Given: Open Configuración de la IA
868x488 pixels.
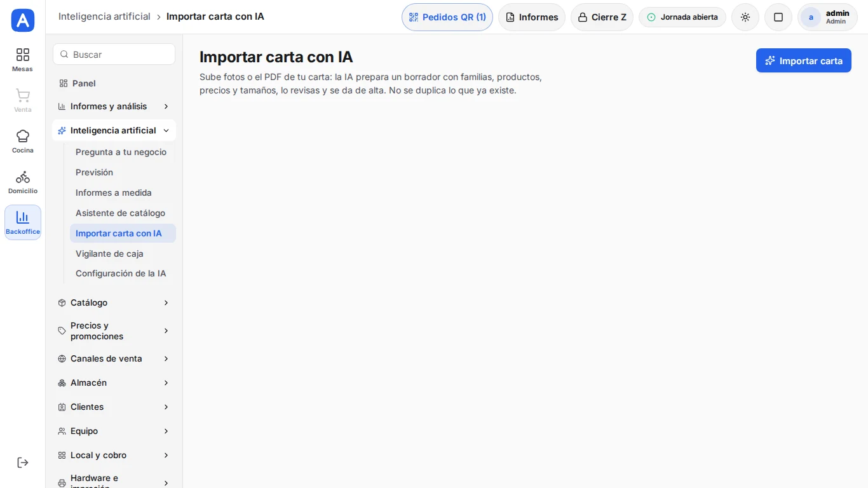Looking at the screenshot, I should pyautogui.click(x=122, y=273).
